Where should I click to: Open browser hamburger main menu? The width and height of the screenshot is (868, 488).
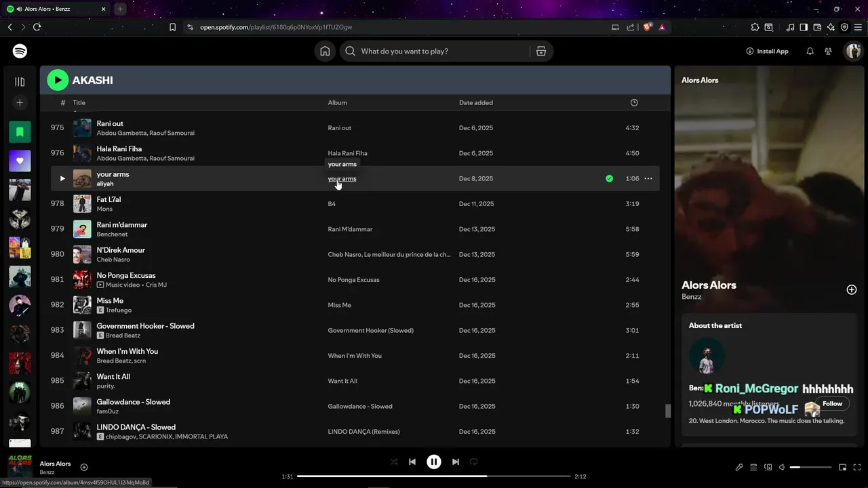(x=858, y=27)
